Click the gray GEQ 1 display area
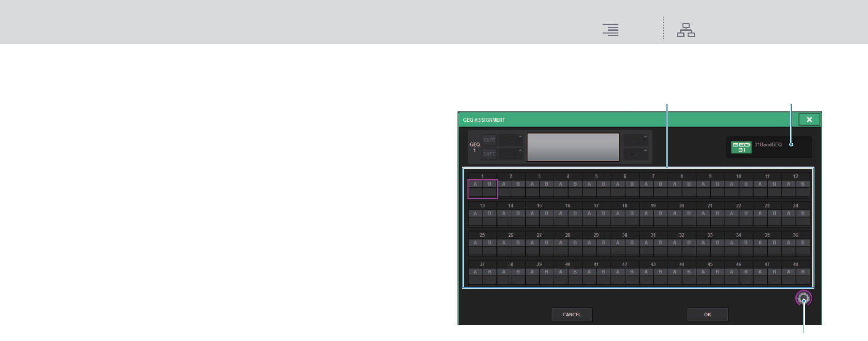 [573, 147]
